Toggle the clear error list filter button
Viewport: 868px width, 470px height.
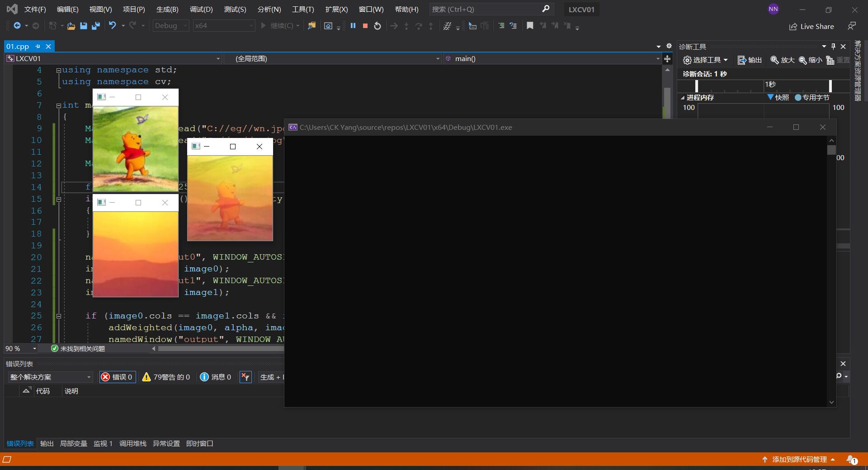[x=245, y=377]
